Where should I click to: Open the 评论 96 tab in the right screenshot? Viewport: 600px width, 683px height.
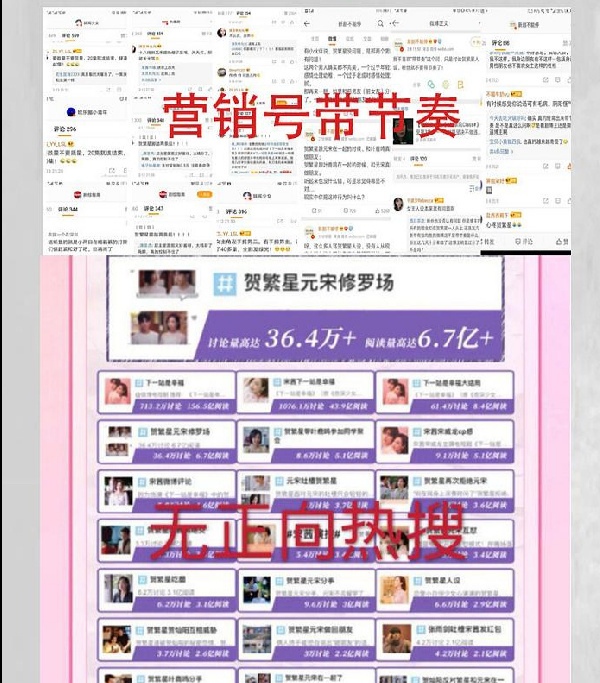[x=500, y=43]
